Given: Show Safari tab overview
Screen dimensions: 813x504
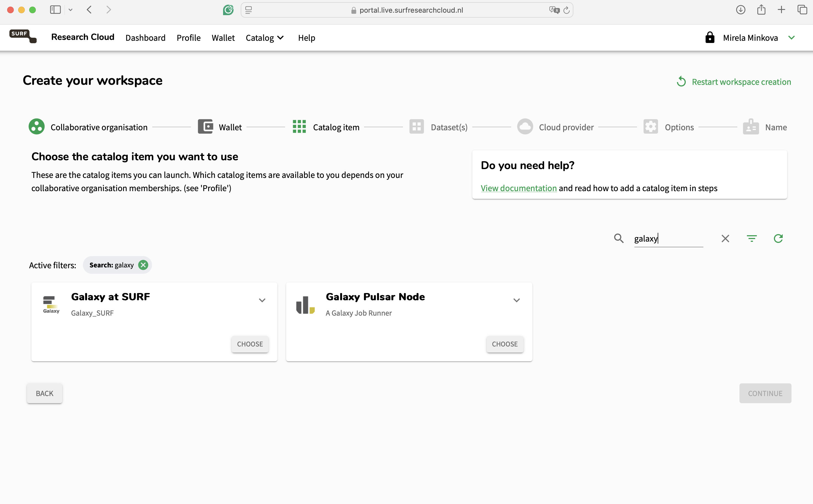Looking at the screenshot, I should tap(802, 10).
